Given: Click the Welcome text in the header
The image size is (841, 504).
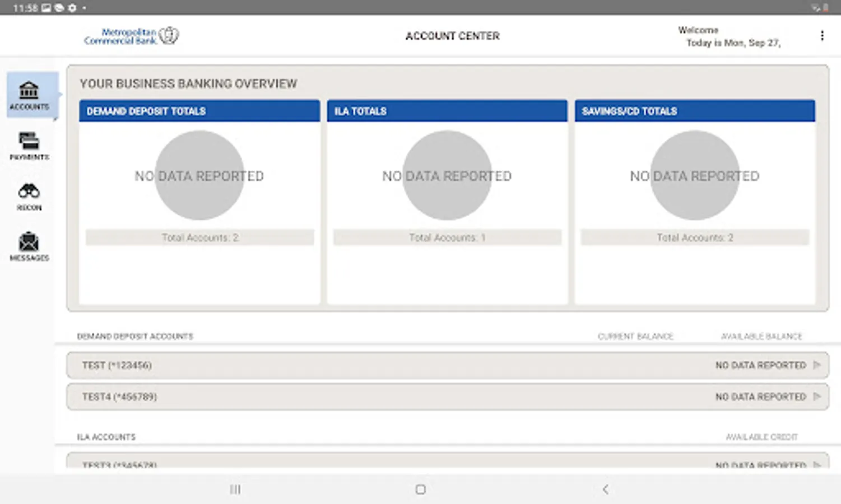Looking at the screenshot, I should tap(698, 30).
